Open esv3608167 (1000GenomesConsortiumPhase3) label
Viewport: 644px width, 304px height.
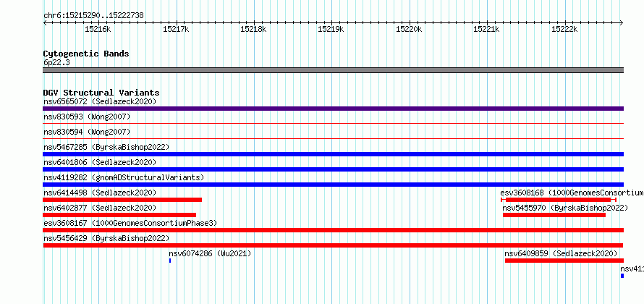click(130, 223)
